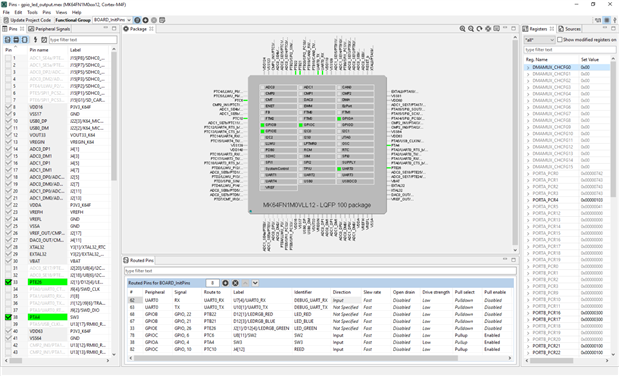Screen dimensions: 619x376
Task: Maximize the Routed Pins panel
Action: tap(513, 259)
